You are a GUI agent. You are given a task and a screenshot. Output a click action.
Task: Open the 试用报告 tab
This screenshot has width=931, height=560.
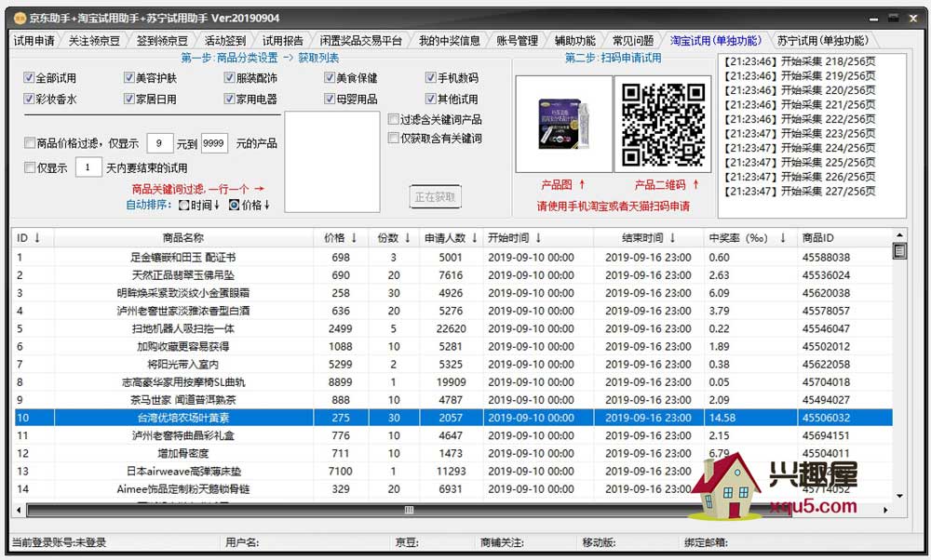[283, 40]
